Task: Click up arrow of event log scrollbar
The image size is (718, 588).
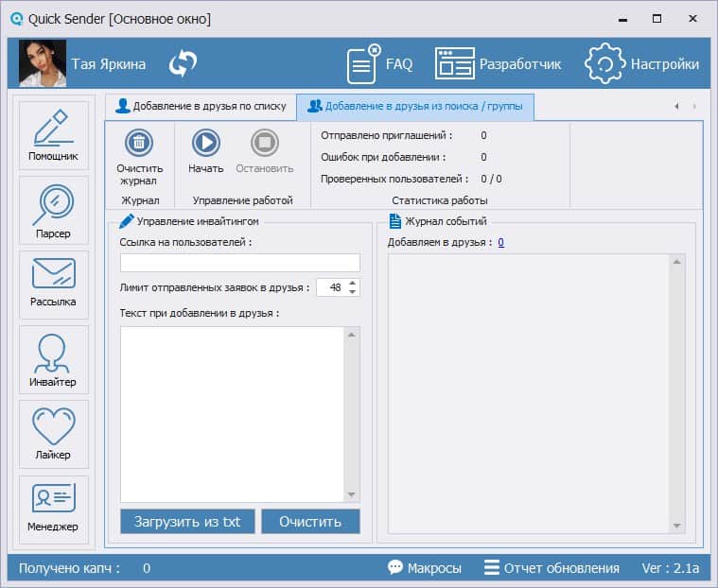Action: (676, 262)
